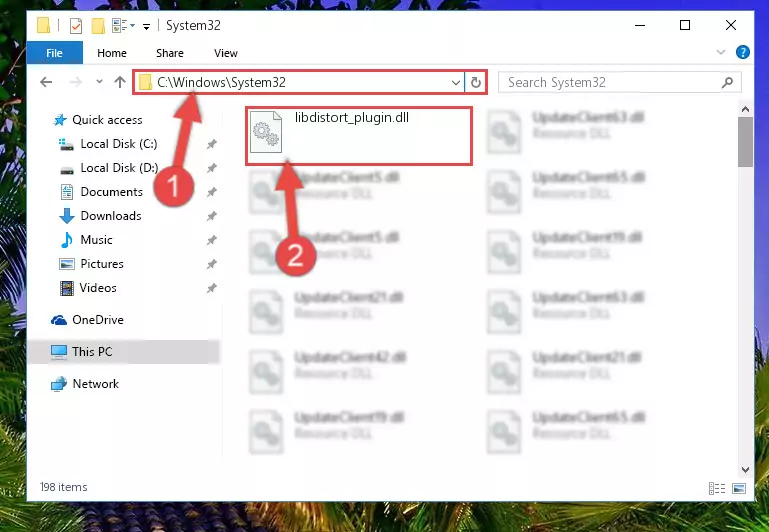The width and height of the screenshot is (769, 532).
Task: Click pin icon beside Downloads
Action: pyautogui.click(x=211, y=216)
